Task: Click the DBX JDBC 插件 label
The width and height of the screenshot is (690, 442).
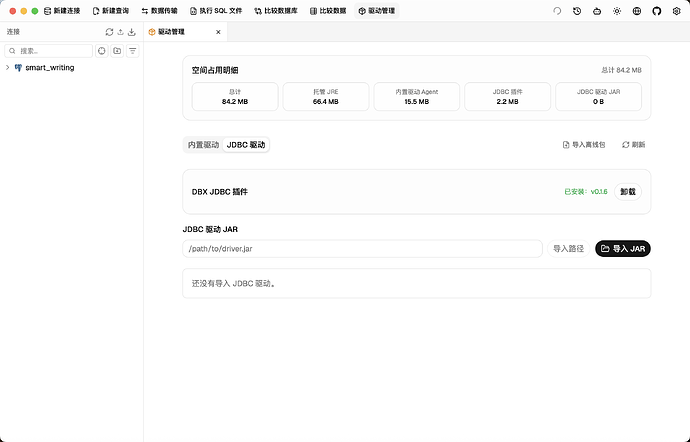Action: point(220,192)
